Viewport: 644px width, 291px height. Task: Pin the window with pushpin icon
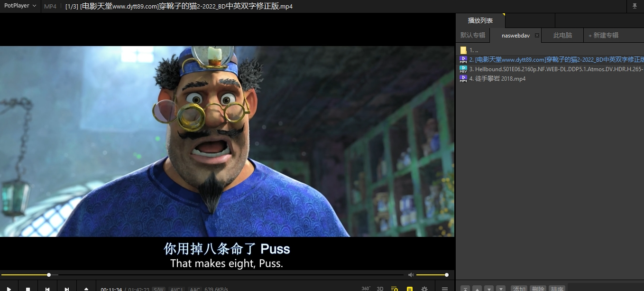[635, 6]
